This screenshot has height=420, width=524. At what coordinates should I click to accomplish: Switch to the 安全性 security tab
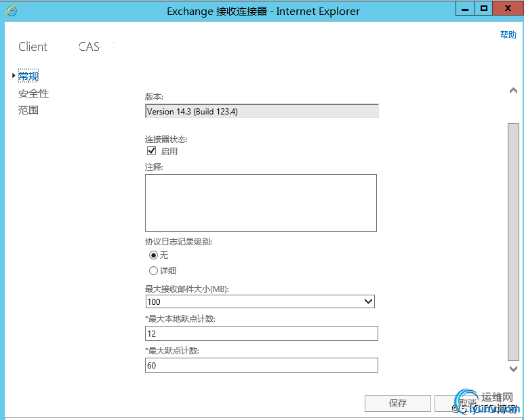33,93
